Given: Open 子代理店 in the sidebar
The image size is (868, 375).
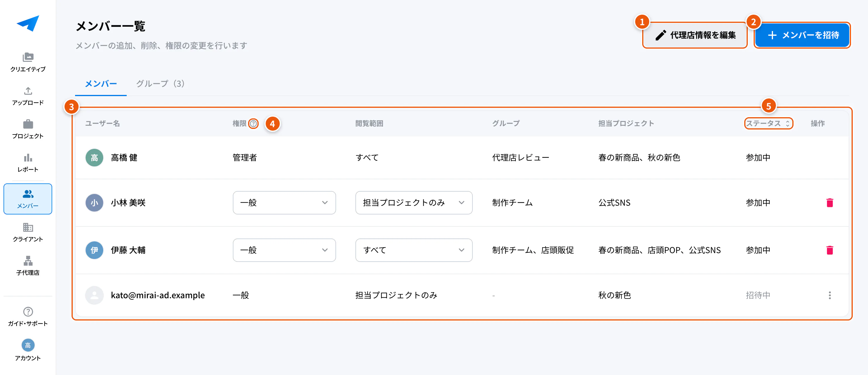Looking at the screenshot, I should [x=28, y=266].
